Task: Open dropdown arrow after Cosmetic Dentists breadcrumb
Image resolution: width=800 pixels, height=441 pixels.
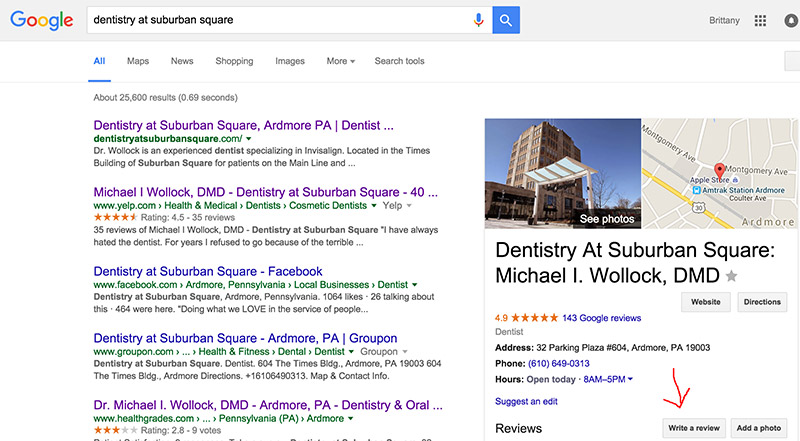Action: click(x=373, y=206)
